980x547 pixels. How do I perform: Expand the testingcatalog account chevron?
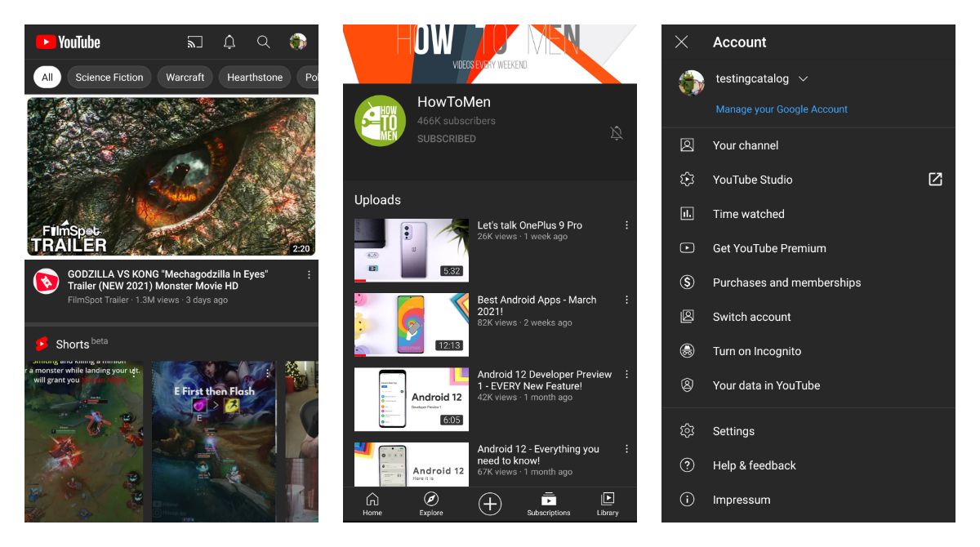(803, 79)
